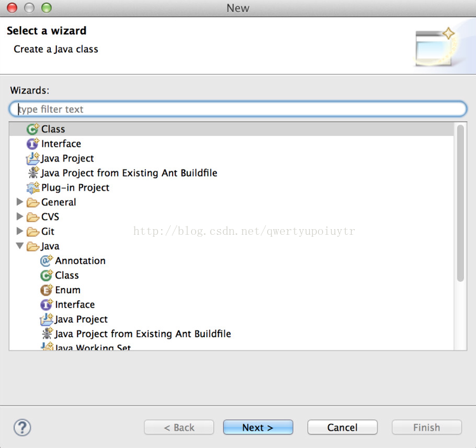476x448 pixels.
Task: Click the CVS folder icon
Action: 33,217
